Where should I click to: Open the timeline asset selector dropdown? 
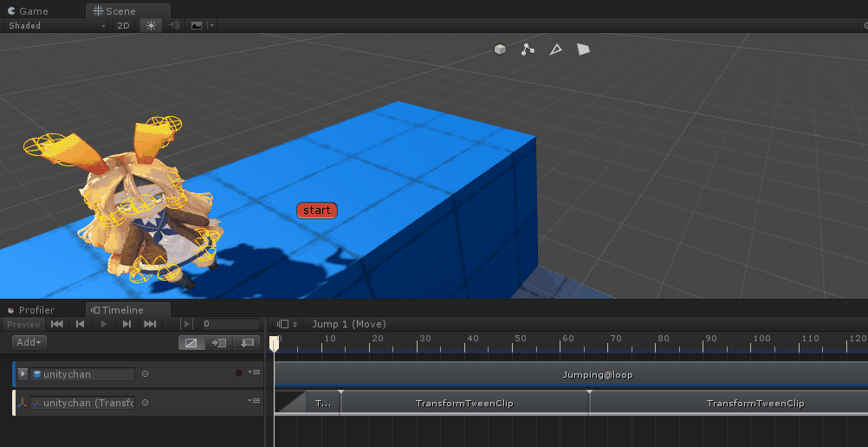(288, 324)
